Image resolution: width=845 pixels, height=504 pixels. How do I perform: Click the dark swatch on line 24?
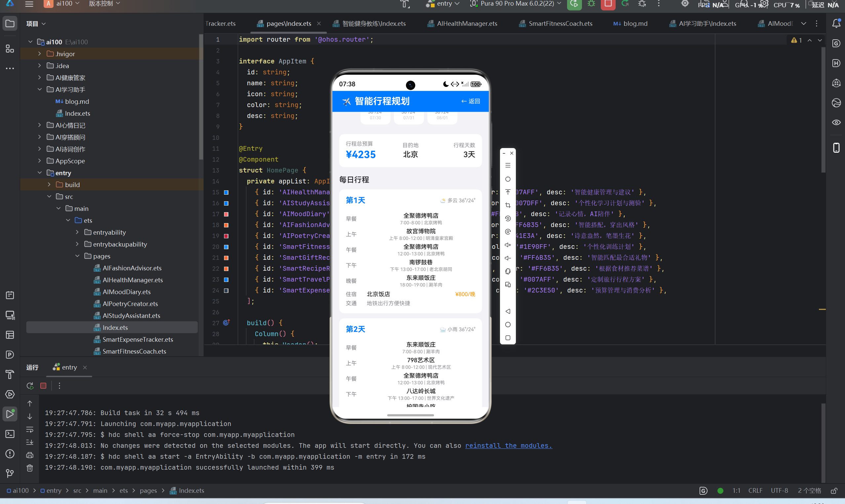point(226,291)
